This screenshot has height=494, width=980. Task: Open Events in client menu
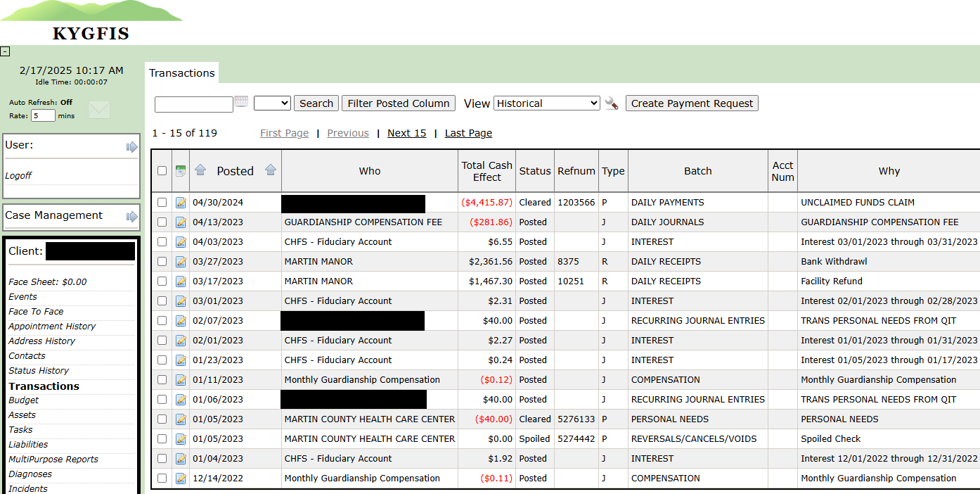(22, 297)
